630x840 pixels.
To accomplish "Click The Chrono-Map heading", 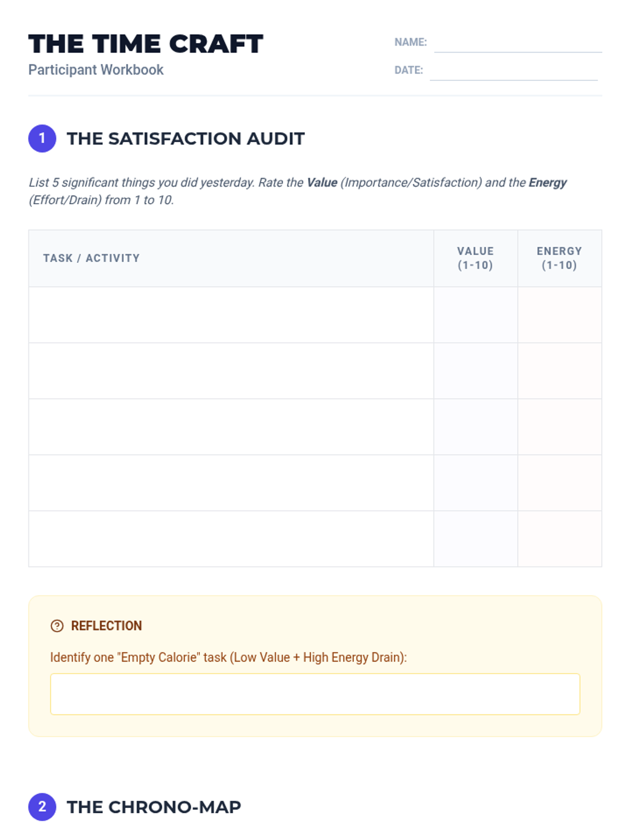I will (x=154, y=807).
